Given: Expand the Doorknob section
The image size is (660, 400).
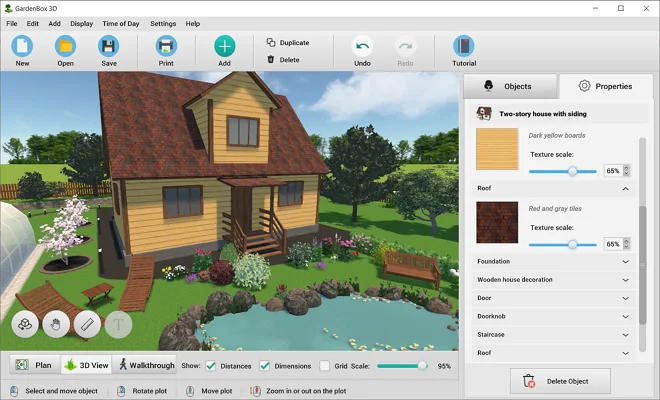Looking at the screenshot, I should click(553, 316).
